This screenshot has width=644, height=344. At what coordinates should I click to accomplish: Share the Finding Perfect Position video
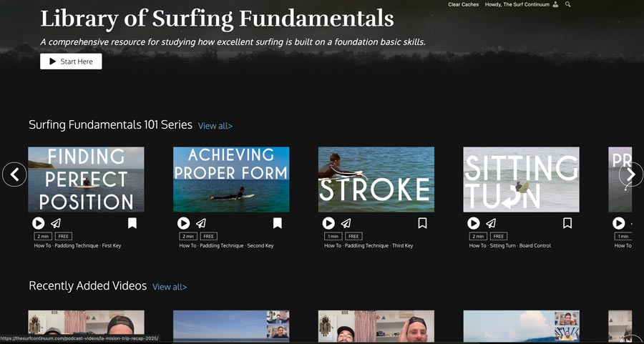coord(56,223)
